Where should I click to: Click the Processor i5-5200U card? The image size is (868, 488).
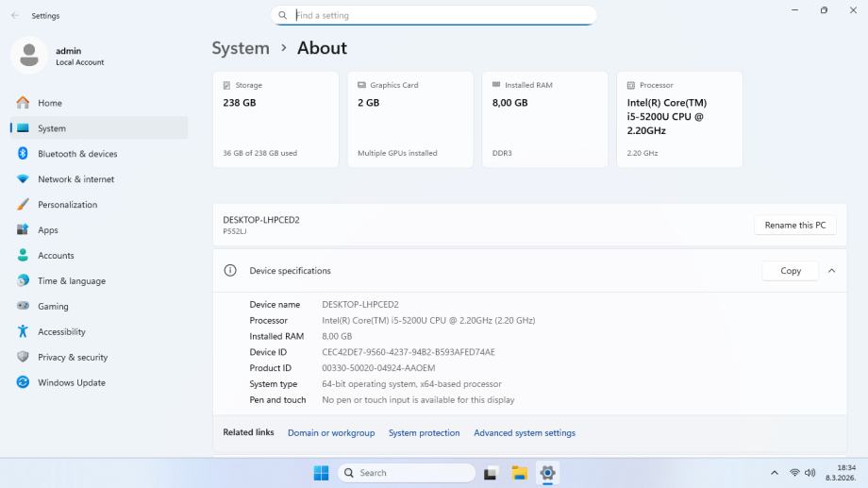(x=679, y=119)
